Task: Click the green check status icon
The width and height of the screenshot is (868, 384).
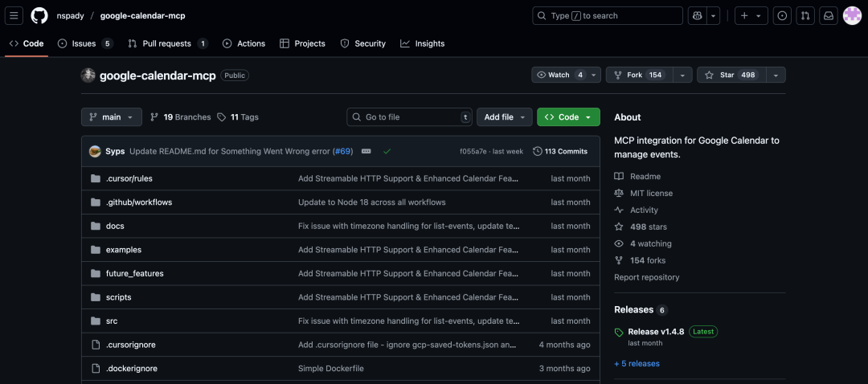Action: click(387, 151)
